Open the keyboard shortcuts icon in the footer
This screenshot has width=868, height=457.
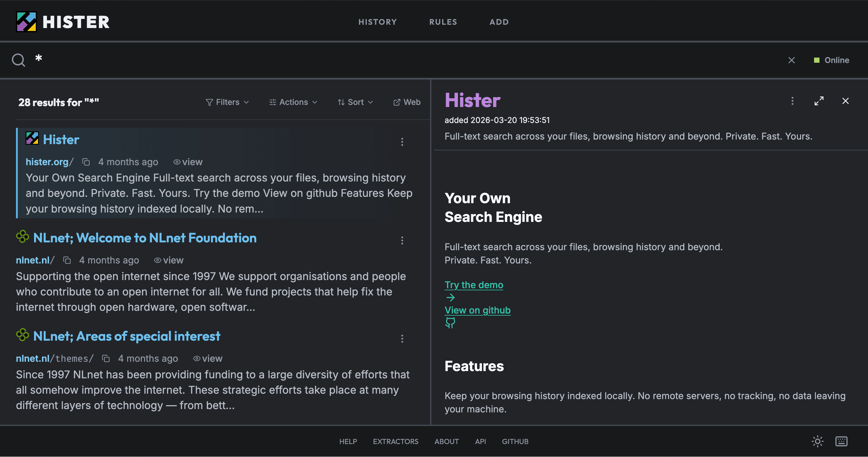[841, 442]
